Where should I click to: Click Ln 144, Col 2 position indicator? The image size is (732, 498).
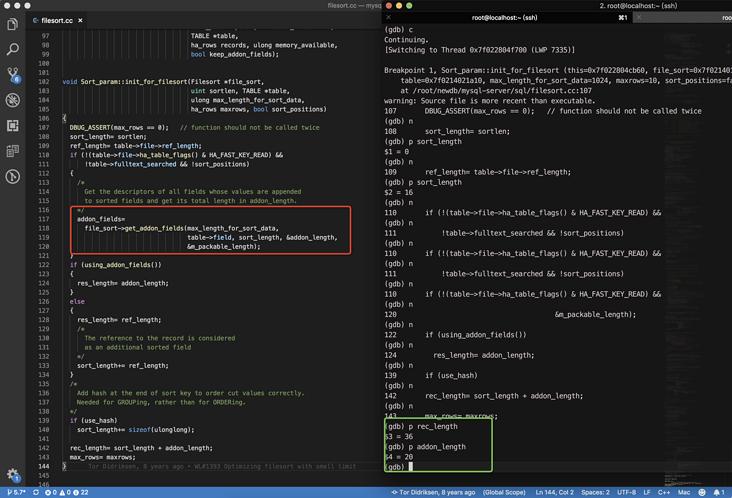[556, 492]
